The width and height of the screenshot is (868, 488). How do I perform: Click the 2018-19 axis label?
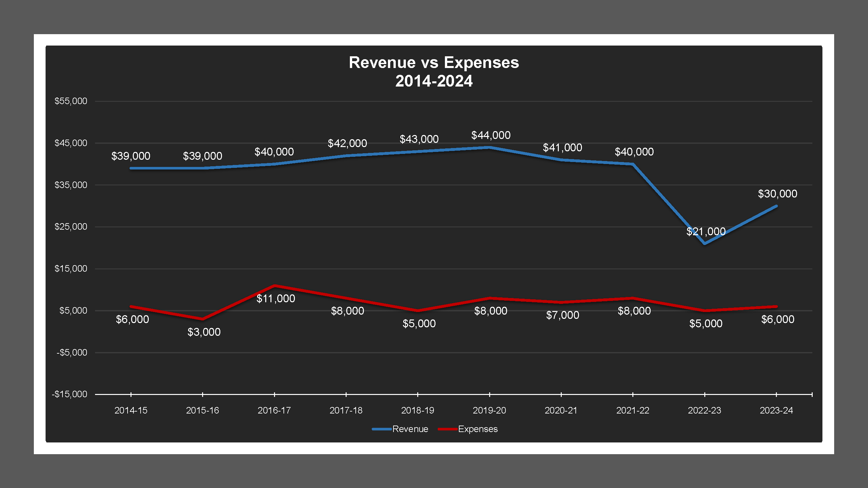pyautogui.click(x=418, y=411)
